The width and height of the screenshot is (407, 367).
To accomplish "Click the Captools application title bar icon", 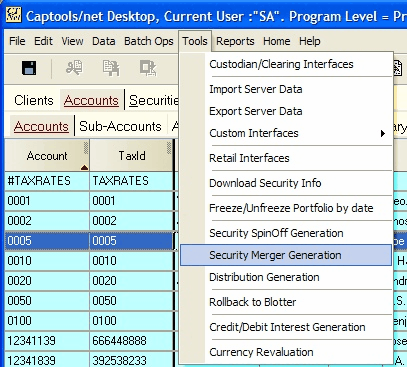I will pos(13,15).
